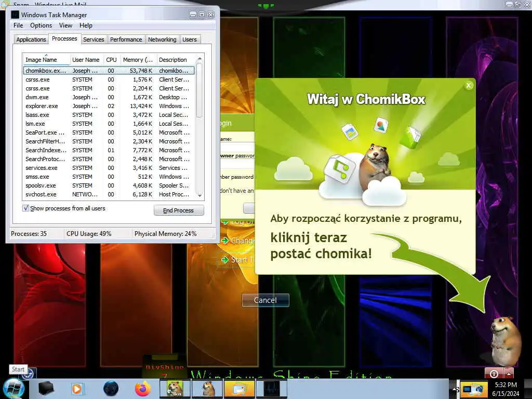Select the SearchIndexe... process row
Viewport: 532px width, 399px height.
(x=109, y=150)
